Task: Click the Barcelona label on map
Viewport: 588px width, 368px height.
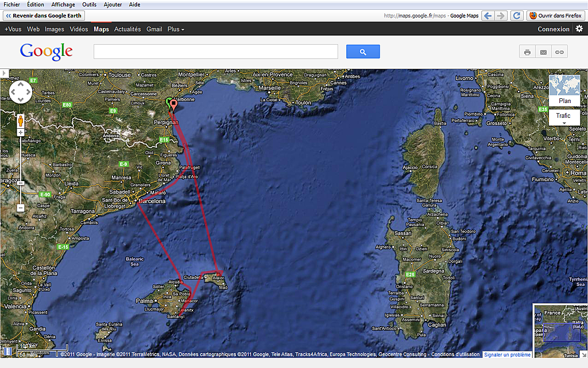Action: click(152, 201)
